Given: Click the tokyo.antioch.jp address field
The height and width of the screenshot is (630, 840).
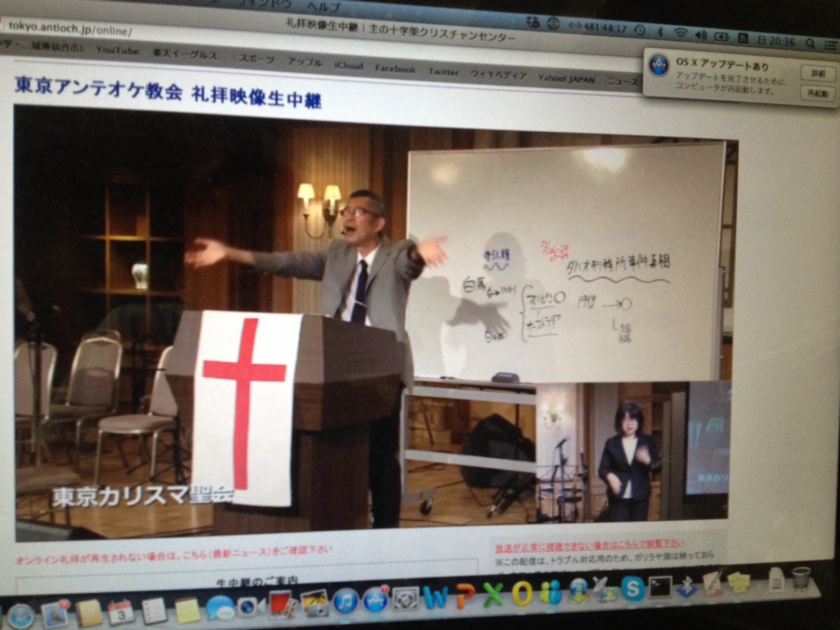Looking at the screenshot, I should 68,29.
